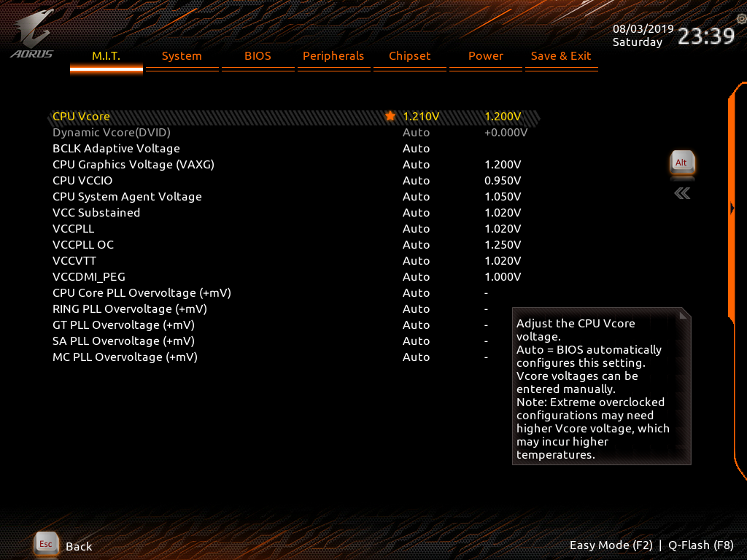
Task: Select GT PLL Overvoltage (+mV) label
Action: pyautogui.click(x=123, y=325)
